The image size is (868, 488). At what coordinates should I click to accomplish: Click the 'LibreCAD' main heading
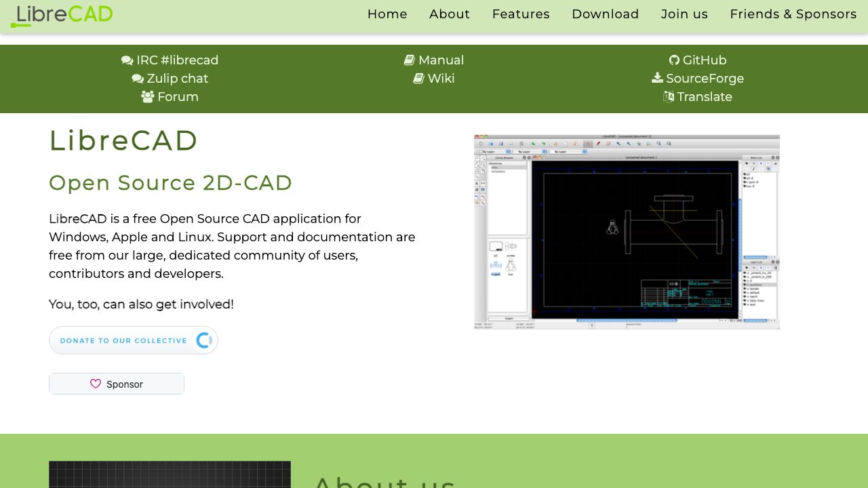tap(123, 141)
